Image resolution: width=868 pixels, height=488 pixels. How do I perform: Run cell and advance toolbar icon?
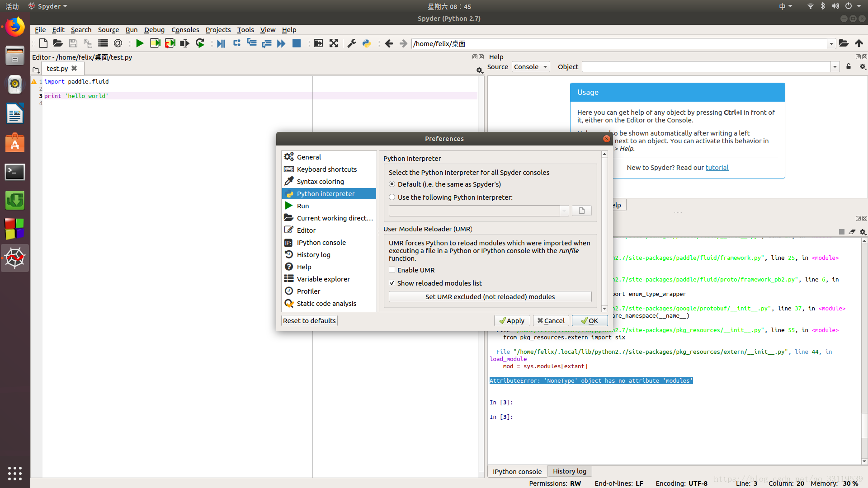[x=170, y=43]
